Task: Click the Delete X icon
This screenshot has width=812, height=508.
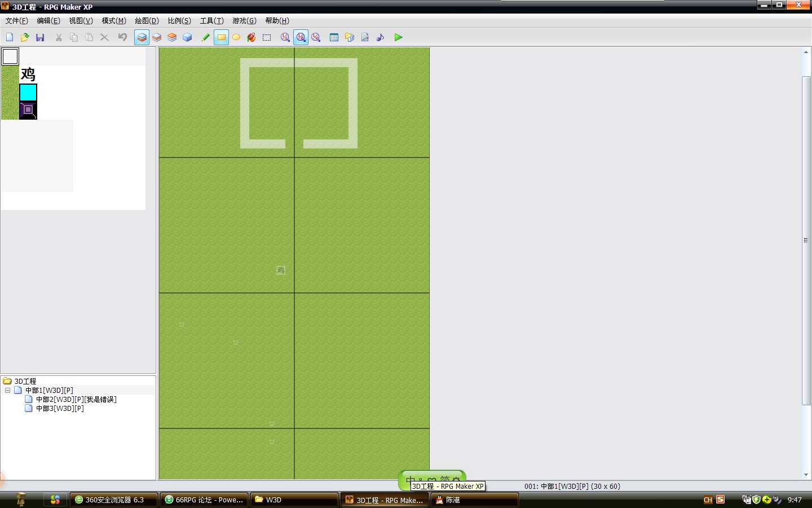Action: click(x=104, y=37)
